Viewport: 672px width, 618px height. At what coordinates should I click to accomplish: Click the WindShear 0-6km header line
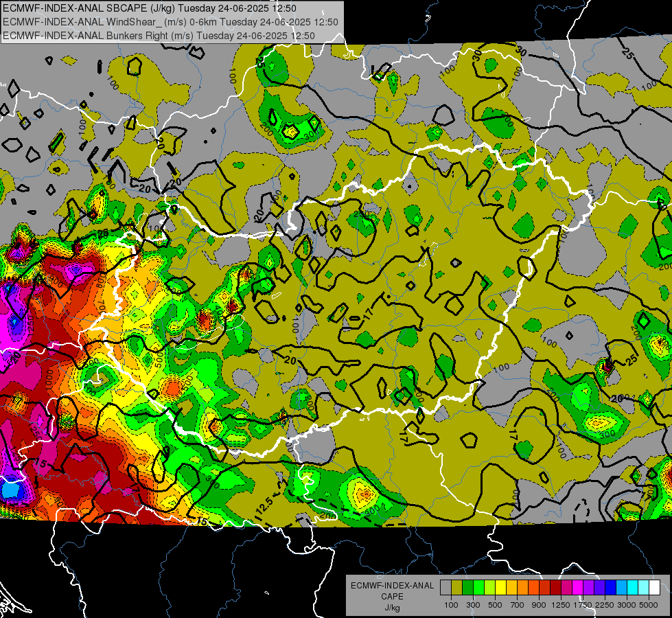[170, 22]
